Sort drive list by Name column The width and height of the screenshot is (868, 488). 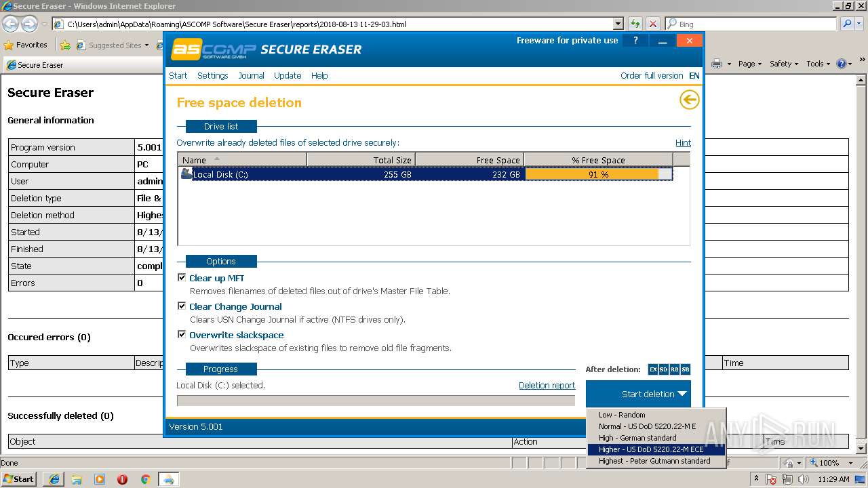[242, 160]
